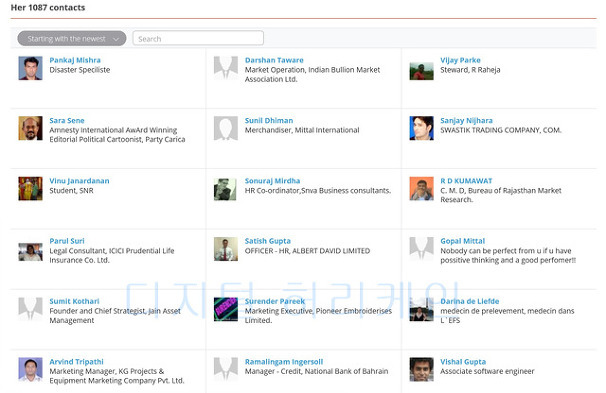The height and width of the screenshot is (393, 606).
Task: Click Sonuraj Mirdha's profile photo
Action: [x=225, y=189]
